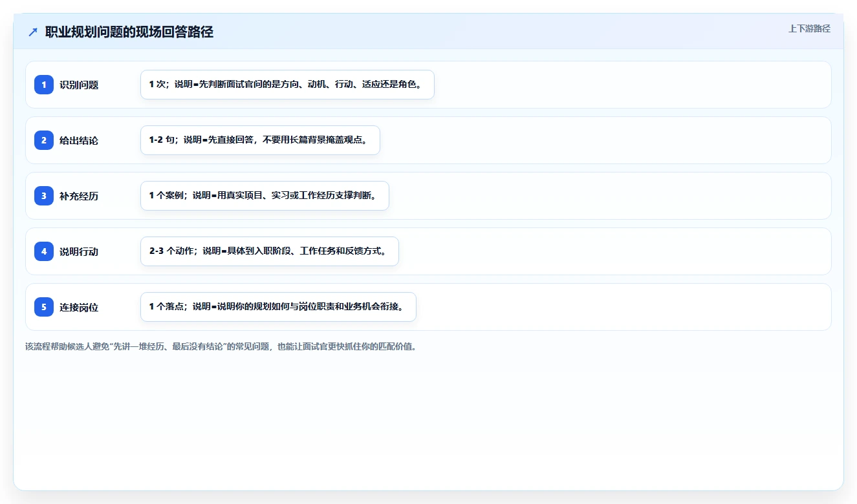The height and width of the screenshot is (504, 857).
Task: Open the description box starting with 1 个案例
Action: coord(265,196)
